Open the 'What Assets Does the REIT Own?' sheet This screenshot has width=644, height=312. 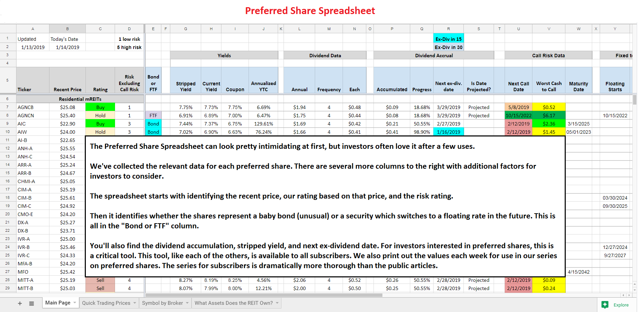[233, 303]
